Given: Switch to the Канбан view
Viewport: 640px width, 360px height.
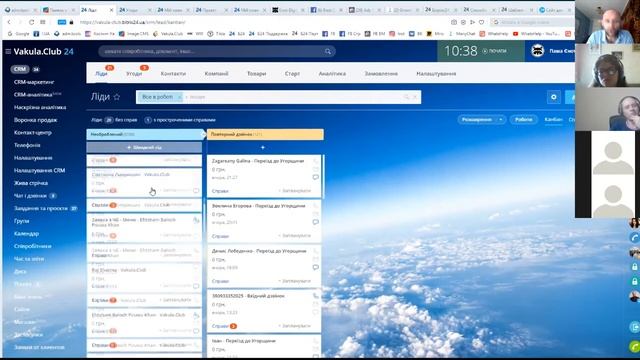Looking at the screenshot, I should coord(553,120).
